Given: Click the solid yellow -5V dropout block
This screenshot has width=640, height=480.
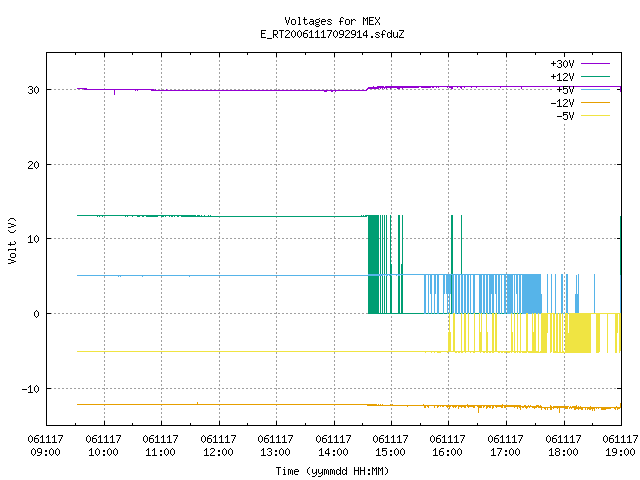Looking at the screenshot, I should (x=578, y=333).
